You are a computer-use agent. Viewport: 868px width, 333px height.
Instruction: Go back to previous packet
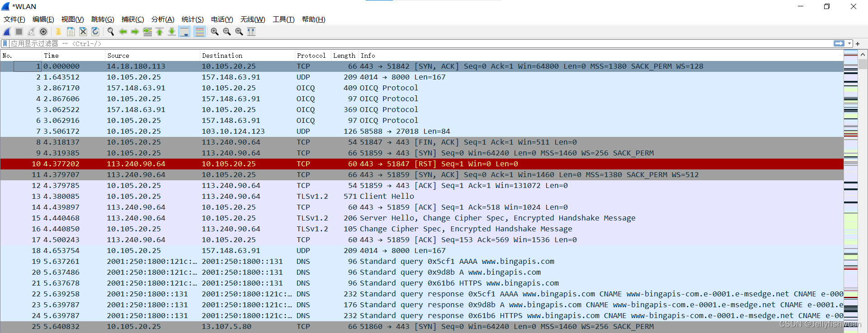click(x=123, y=32)
